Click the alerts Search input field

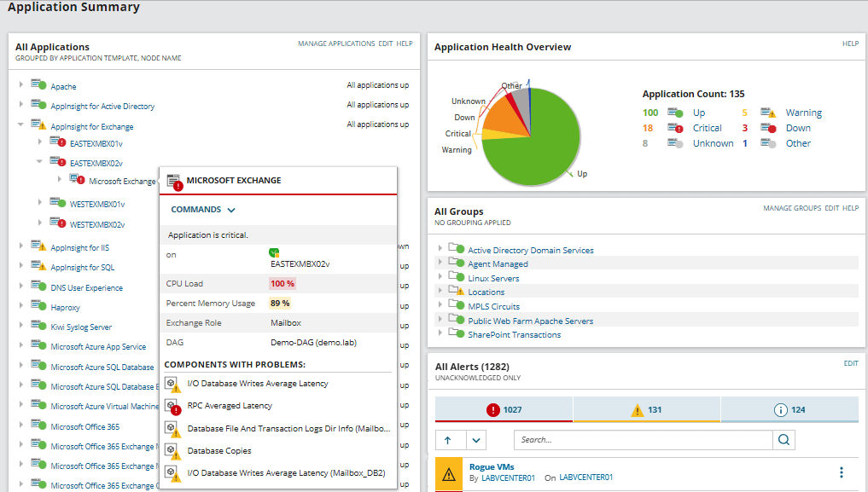click(x=644, y=440)
